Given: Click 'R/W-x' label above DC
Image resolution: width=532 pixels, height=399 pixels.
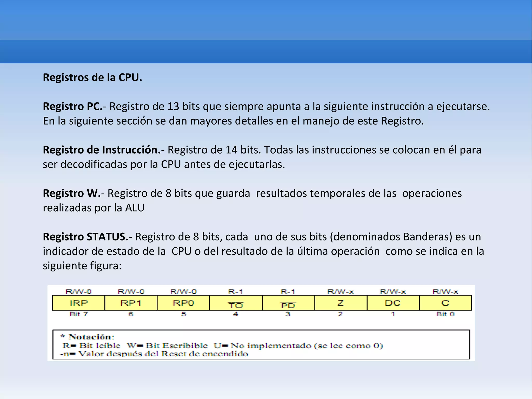Looking at the screenshot, I should [393, 292].
